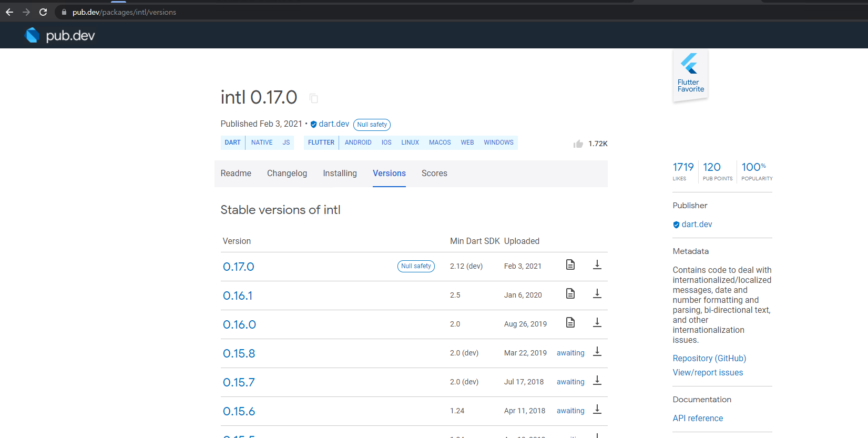Open version 0.15.7 link
Viewport: 868px width, 438px height.
coord(239,382)
